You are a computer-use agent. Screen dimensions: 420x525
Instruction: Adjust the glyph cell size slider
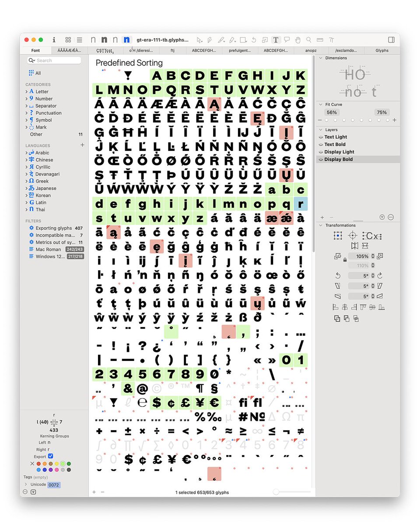pyautogui.click(x=291, y=492)
